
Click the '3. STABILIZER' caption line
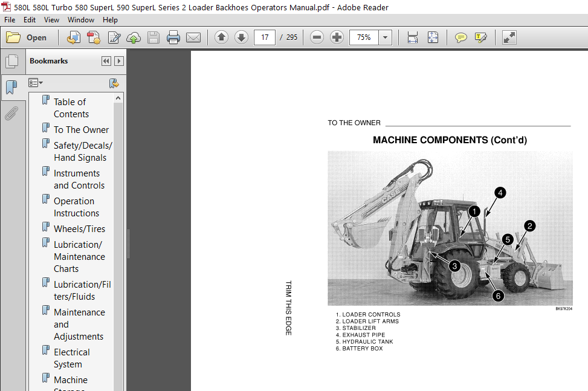point(355,328)
